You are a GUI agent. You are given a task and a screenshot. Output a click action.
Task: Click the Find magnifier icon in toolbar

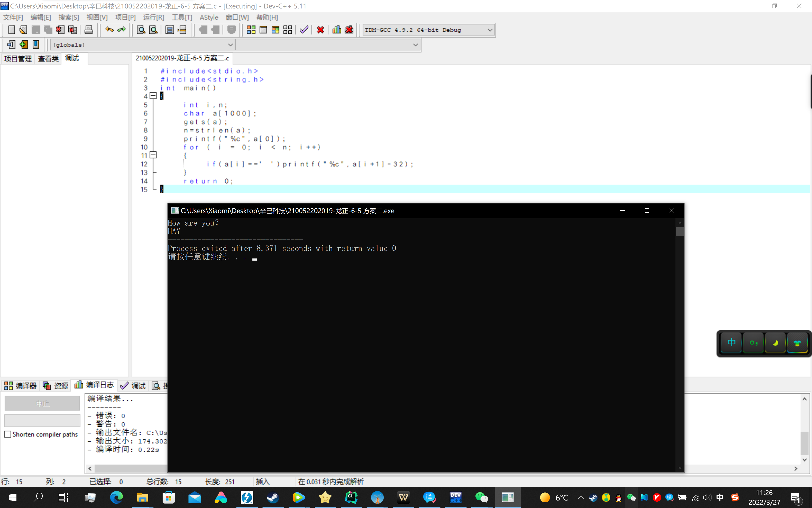(x=141, y=30)
